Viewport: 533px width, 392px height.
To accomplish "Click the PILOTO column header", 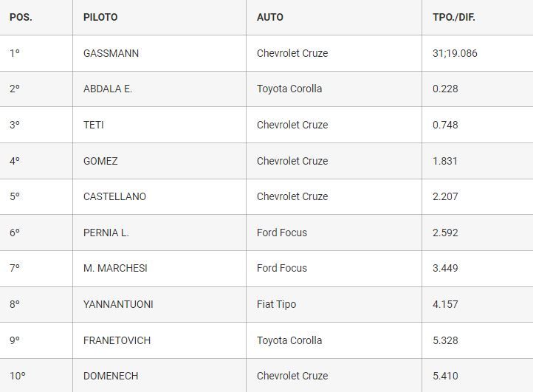I will 100,17.
